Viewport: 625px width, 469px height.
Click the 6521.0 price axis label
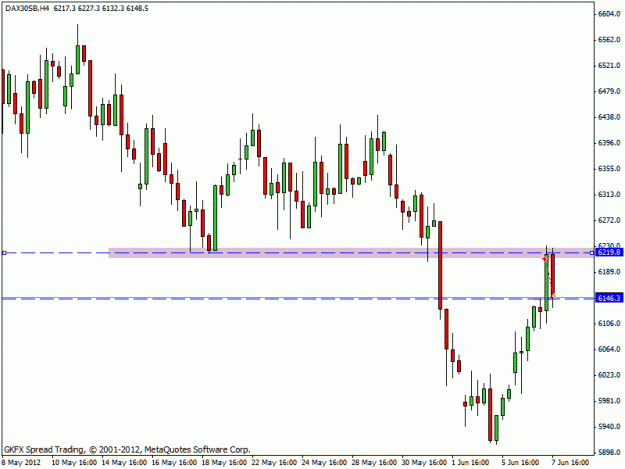click(609, 65)
